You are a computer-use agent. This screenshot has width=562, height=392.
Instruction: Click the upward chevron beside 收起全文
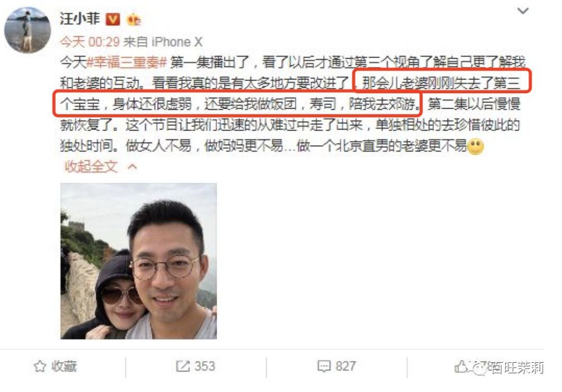(x=132, y=166)
